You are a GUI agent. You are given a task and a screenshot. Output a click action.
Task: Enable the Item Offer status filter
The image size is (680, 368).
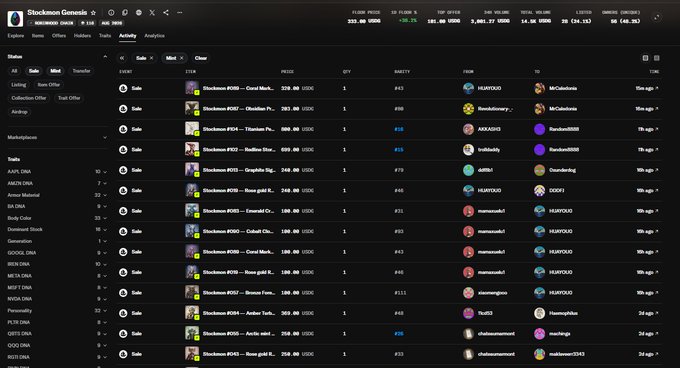(49, 85)
